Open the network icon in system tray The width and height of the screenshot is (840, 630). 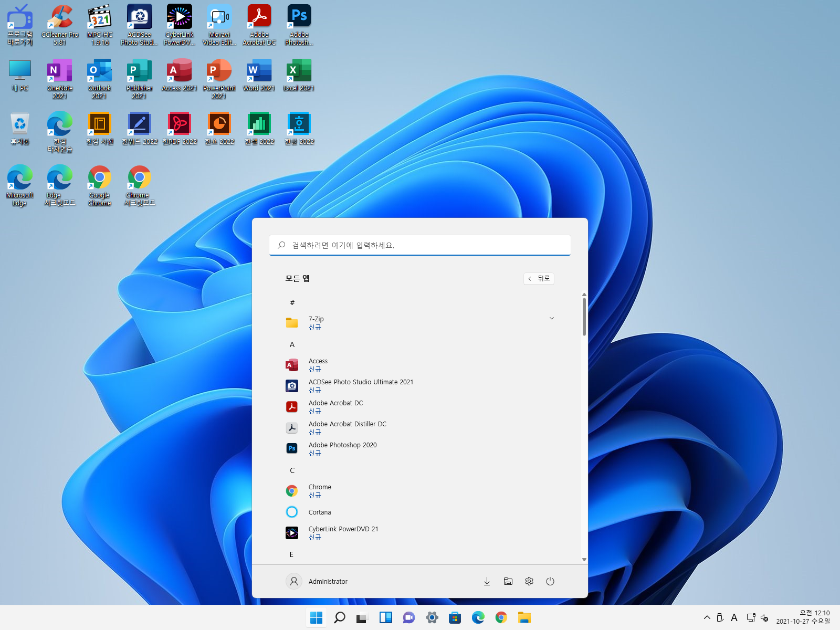(x=751, y=617)
